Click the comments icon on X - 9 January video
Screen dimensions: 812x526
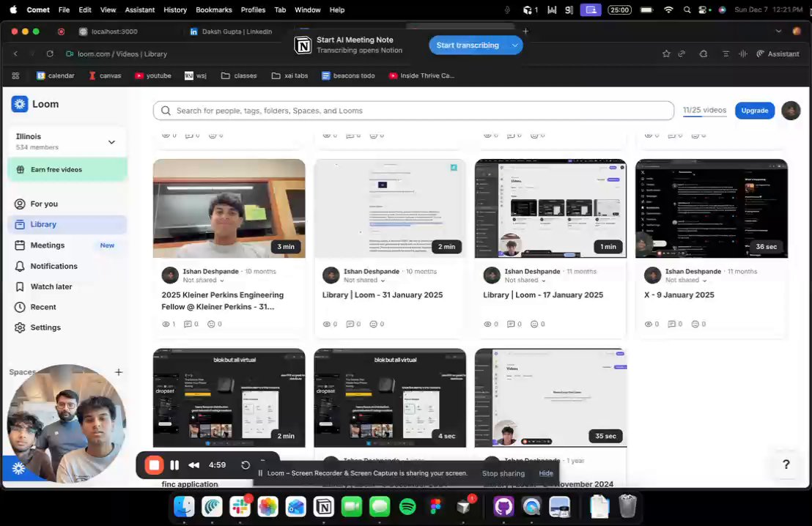pos(672,324)
